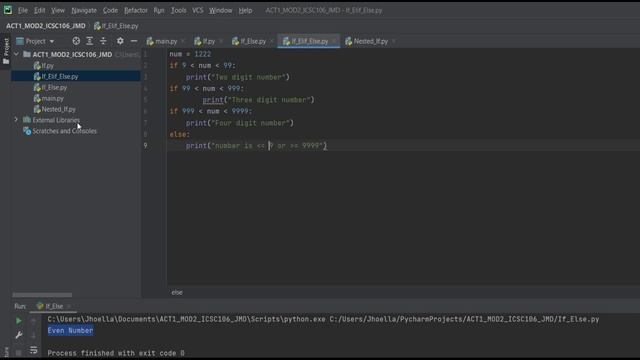Open the Navigate menu

click(x=84, y=10)
